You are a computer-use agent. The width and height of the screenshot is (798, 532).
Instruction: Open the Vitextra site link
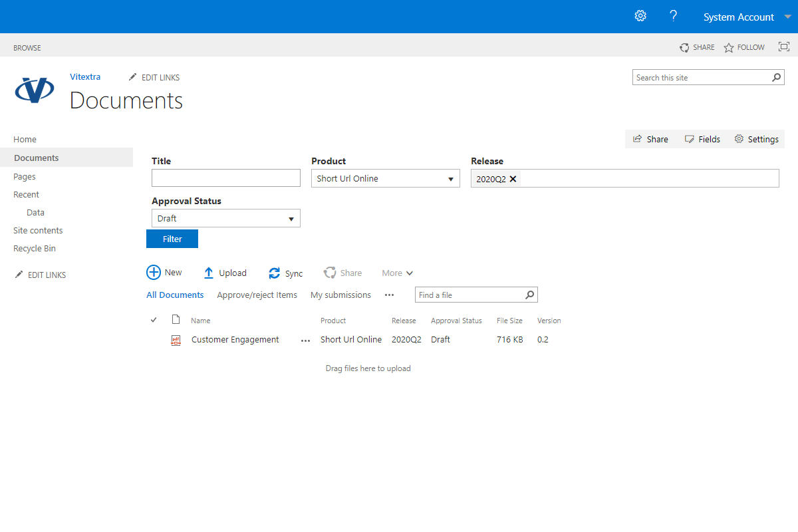tap(85, 77)
